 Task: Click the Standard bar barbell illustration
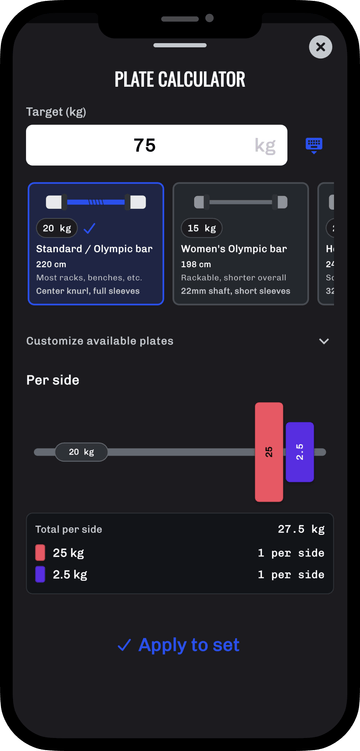(96, 202)
